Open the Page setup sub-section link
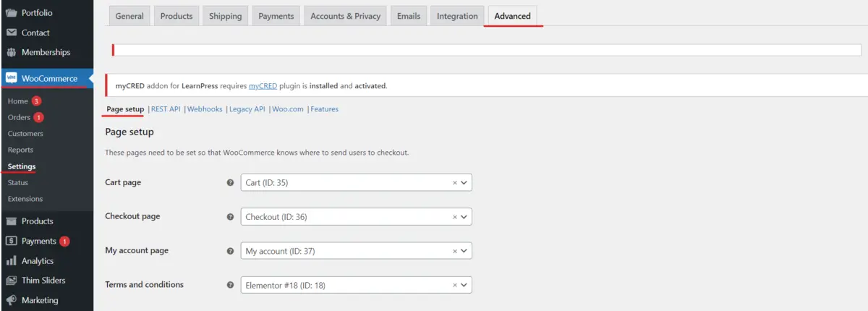 (x=125, y=109)
